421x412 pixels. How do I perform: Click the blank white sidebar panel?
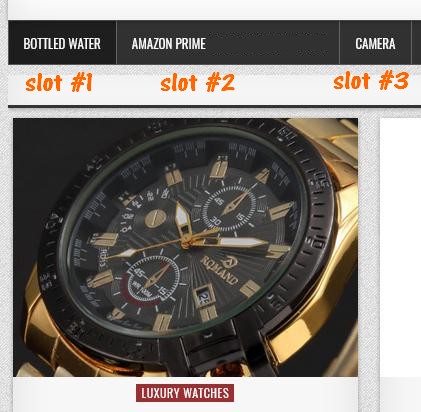click(401, 247)
